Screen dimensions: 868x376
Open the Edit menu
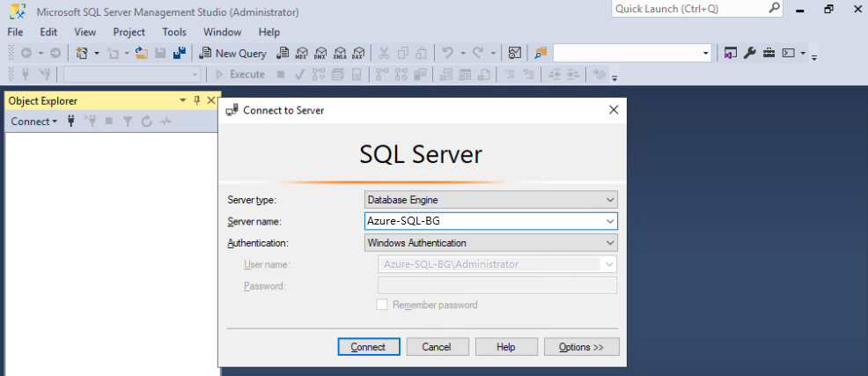coord(48,32)
